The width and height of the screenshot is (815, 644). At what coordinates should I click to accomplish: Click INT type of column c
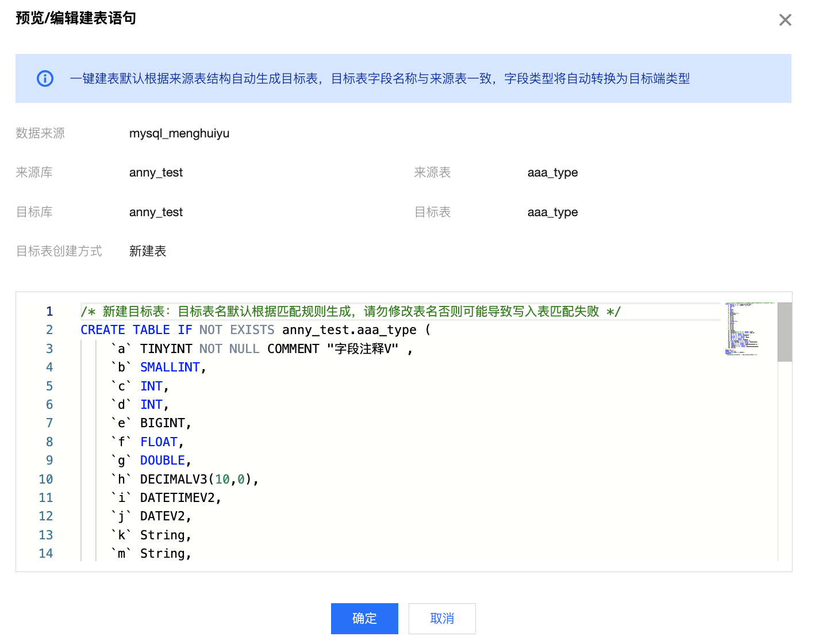(152, 386)
